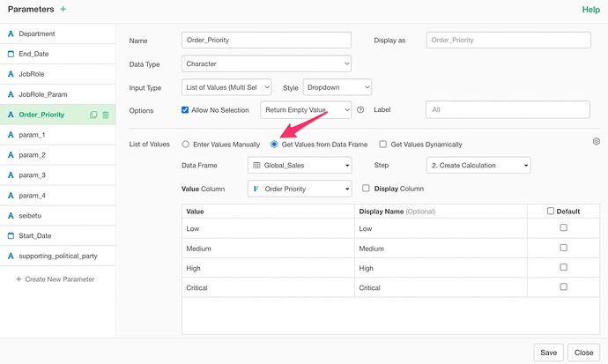The width and height of the screenshot is (608, 364).
Task: Select the param_1 parameter
Action: (58, 135)
